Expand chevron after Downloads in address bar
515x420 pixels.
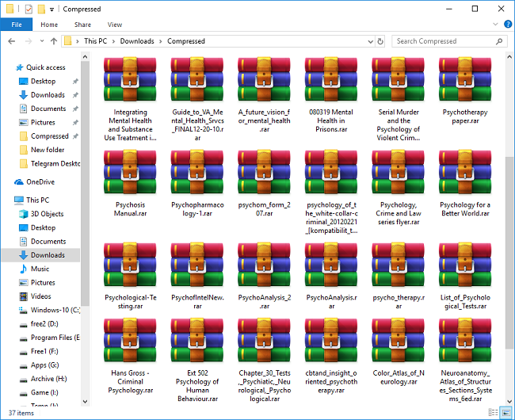pyautogui.click(x=161, y=41)
